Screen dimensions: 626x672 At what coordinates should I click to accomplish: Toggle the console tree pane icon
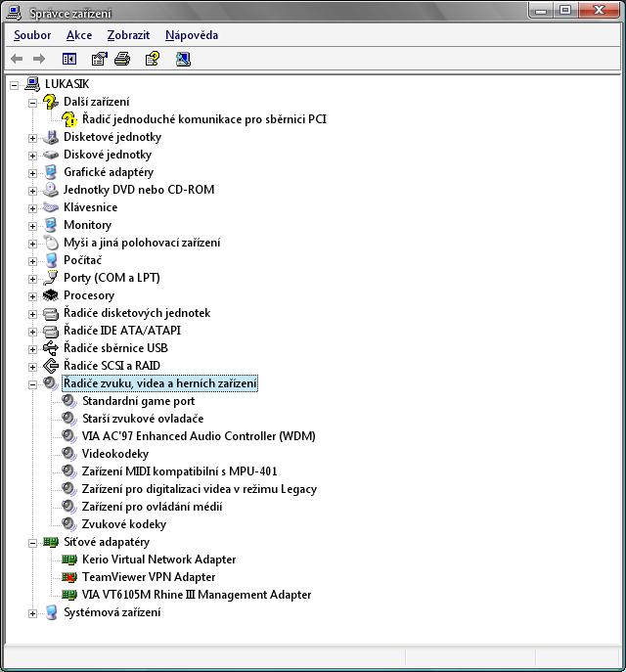point(69,59)
